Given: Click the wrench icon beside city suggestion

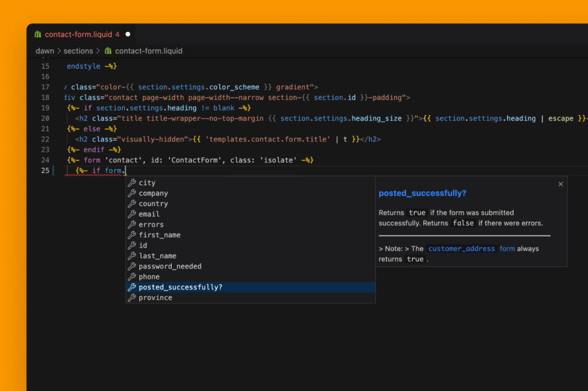Looking at the screenshot, I should click(x=132, y=183).
